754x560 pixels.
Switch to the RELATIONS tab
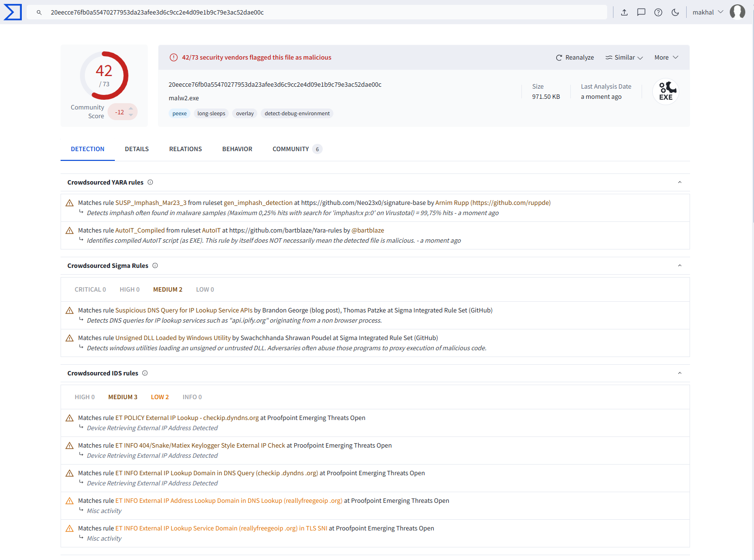tap(186, 149)
